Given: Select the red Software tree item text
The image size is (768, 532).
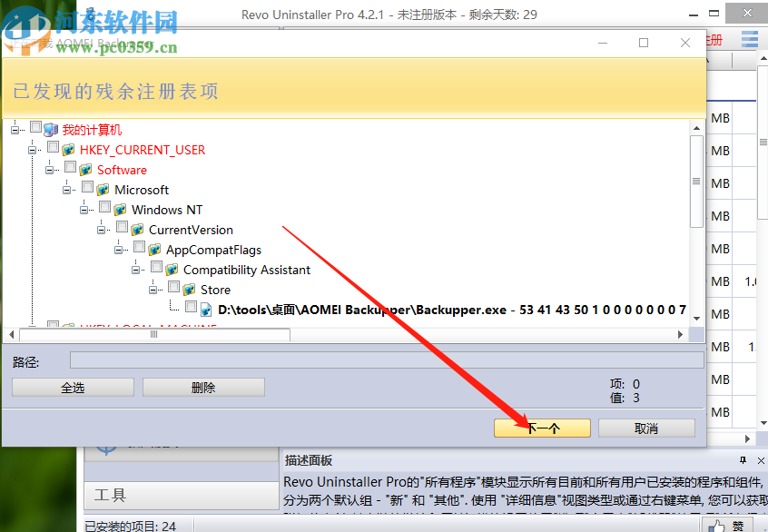Looking at the screenshot, I should pyautogui.click(x=122, y=170).
